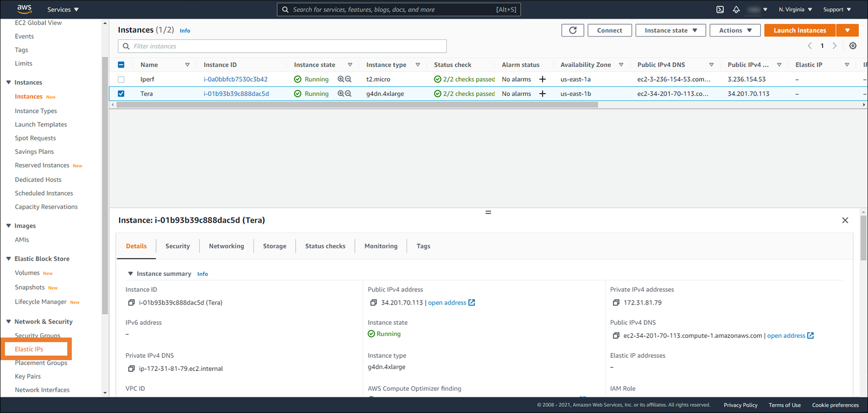This screenshot has height=413, width=868.
Task: Sort by the Name column arrow
Action: tap(187, 65)
